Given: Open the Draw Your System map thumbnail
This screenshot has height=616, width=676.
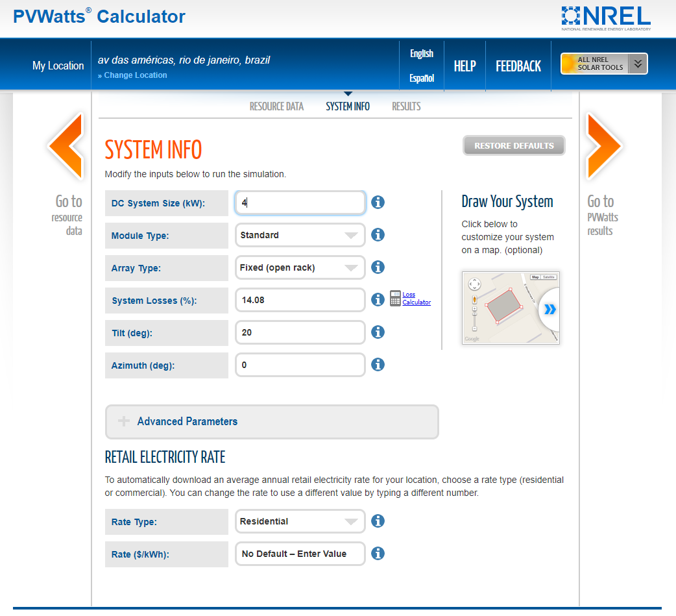Looking at the screenshot, I should pos(511,308).
